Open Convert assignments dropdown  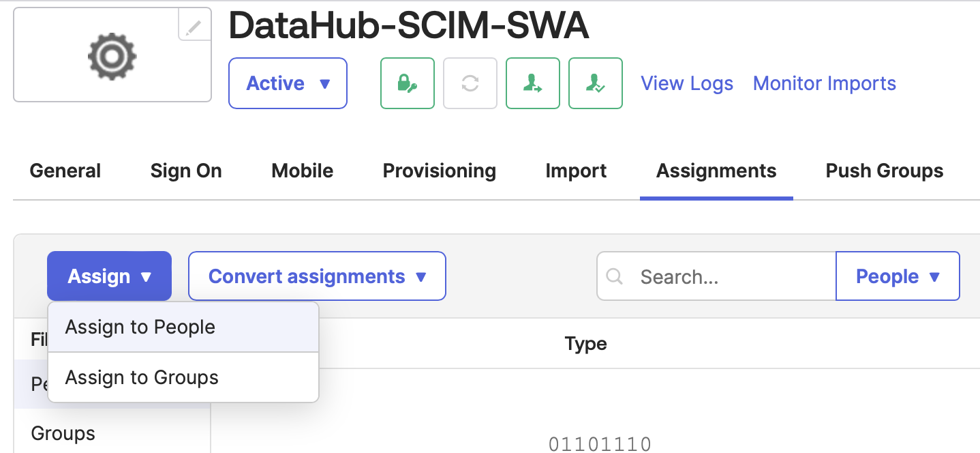click(x=317, y=276)
